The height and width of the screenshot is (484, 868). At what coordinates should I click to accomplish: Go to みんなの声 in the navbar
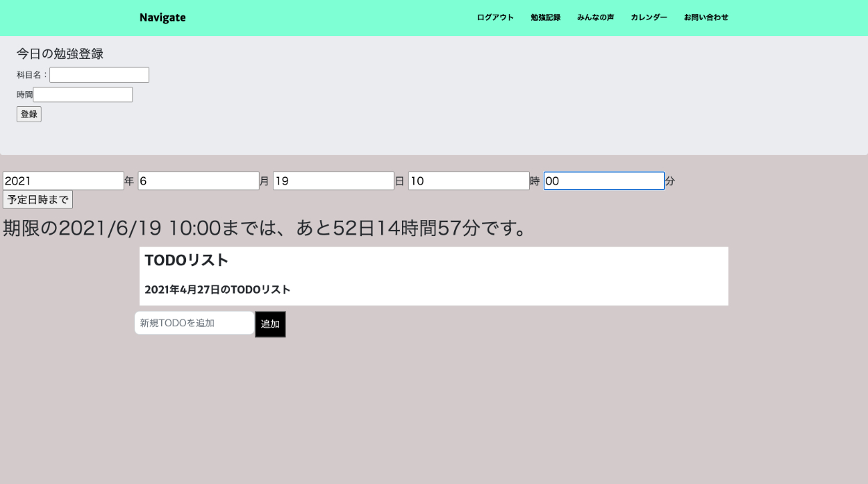coord(595,17)
